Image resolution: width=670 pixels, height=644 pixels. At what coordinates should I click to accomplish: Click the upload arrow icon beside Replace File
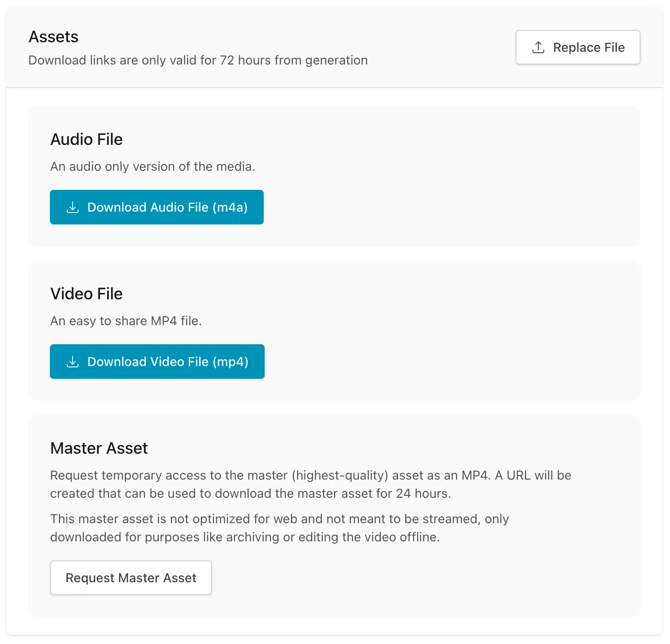click(538, 47)
